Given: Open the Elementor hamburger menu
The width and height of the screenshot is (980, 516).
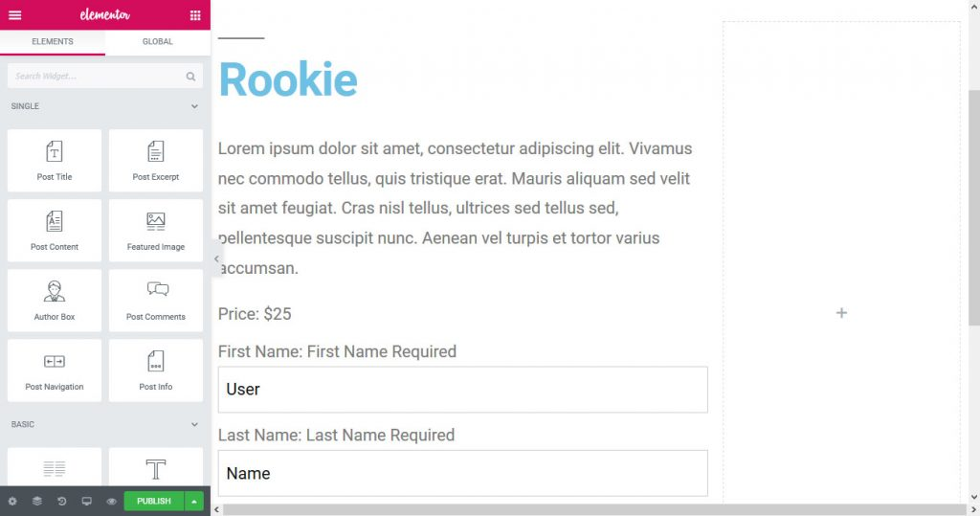Looking at the screenshot, I should 14,15.
